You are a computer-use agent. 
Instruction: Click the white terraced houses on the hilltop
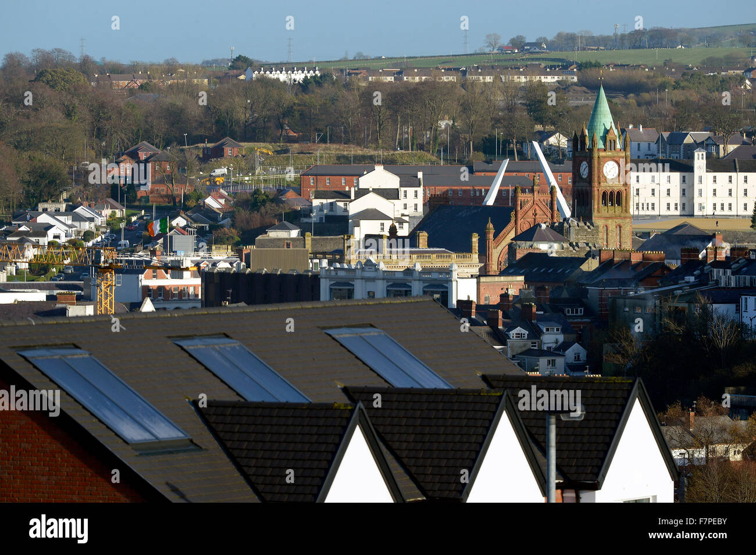[x=283, y=74]
